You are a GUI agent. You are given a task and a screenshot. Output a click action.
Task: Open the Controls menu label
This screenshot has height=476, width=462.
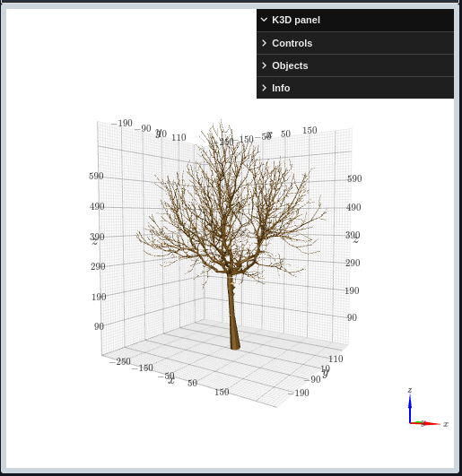[x=292, y=43]
